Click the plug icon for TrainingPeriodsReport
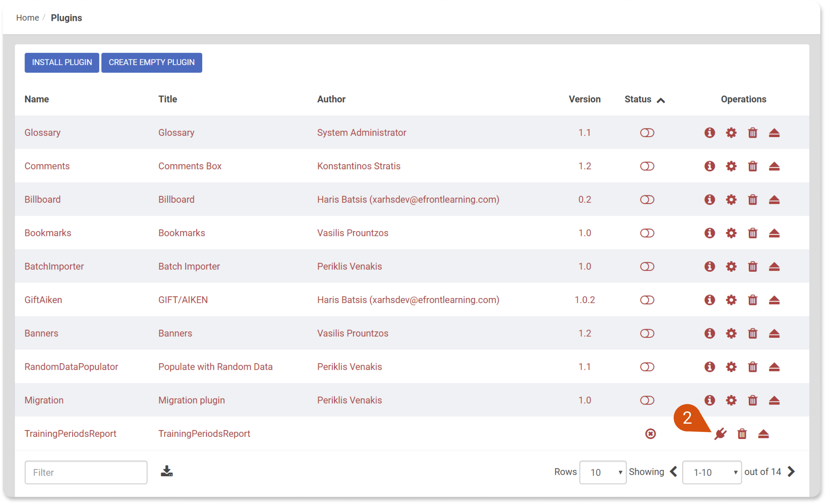 720,434
